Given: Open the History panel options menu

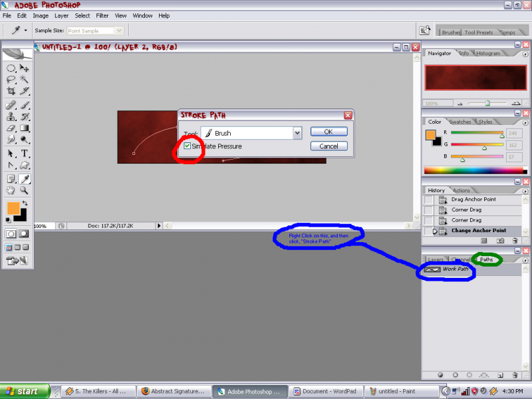Looking at the screenshot, I should 525,192.
